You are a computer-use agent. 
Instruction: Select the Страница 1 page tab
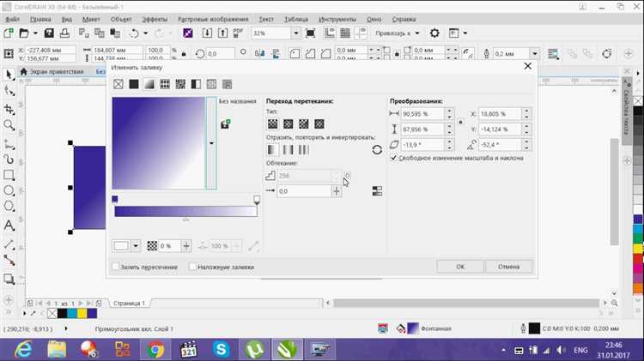[129, 304]
